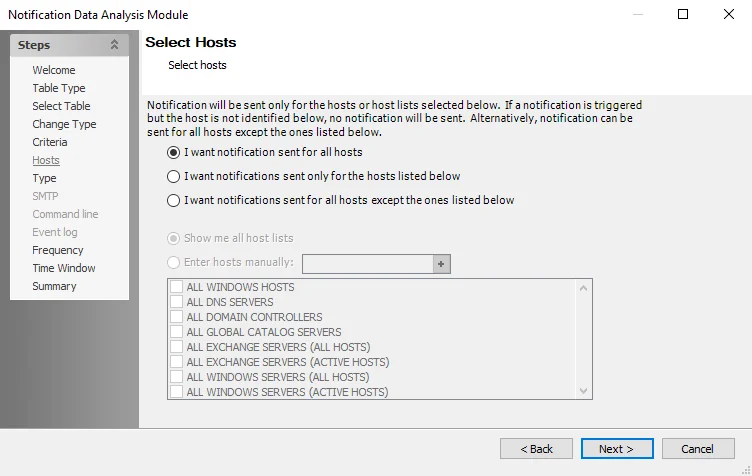Go to the Criteria step
The image size is (752, 476).
point(50,142)
